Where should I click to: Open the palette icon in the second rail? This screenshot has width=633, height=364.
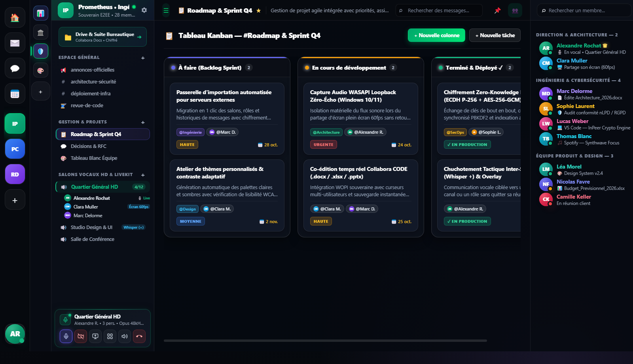41,70
